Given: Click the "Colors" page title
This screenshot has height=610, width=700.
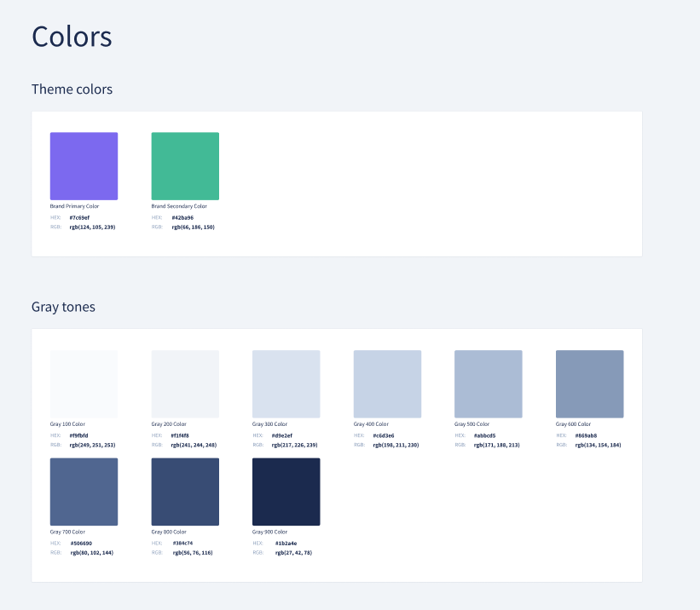Looking at the screenshot, I should (72, 37).
